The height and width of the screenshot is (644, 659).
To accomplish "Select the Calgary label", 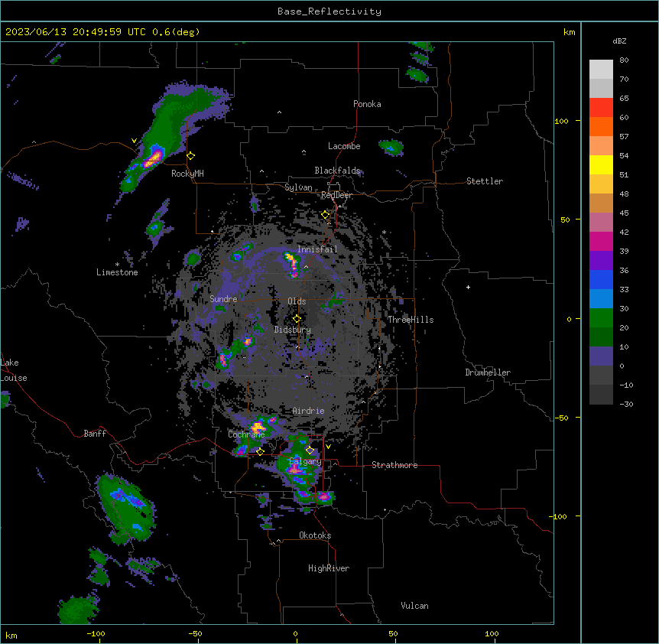I will (x=306, y=461).
